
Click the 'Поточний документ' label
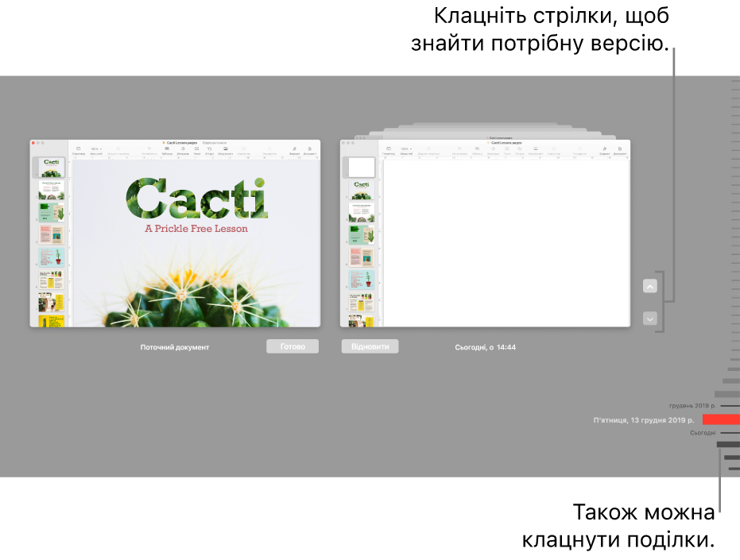click(x=175, y=347)
